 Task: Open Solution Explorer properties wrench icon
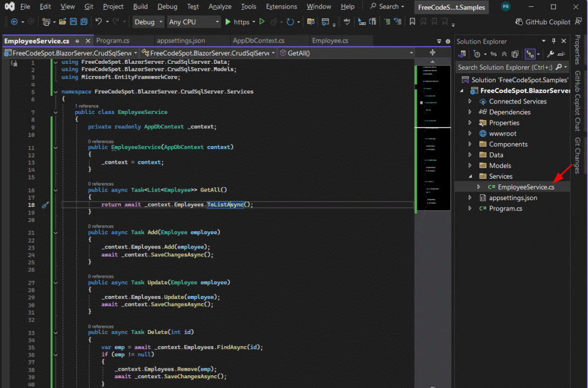(550, 54)
